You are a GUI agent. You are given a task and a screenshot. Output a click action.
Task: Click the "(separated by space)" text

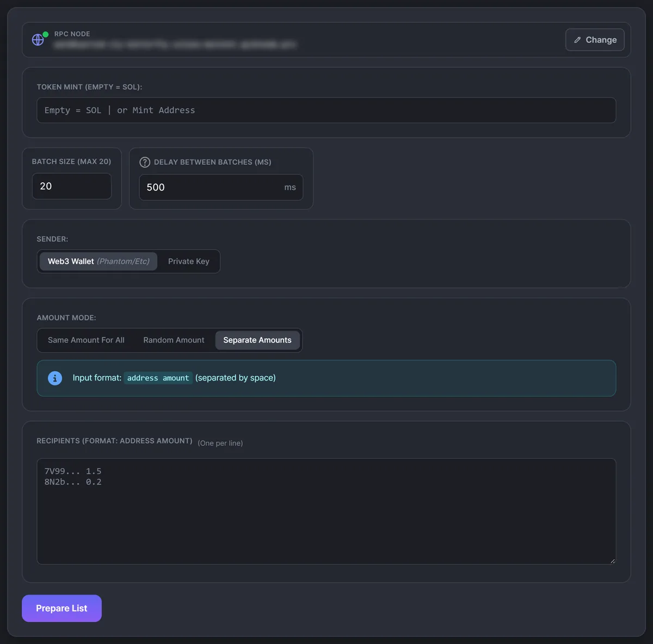[x=236, y=378]
